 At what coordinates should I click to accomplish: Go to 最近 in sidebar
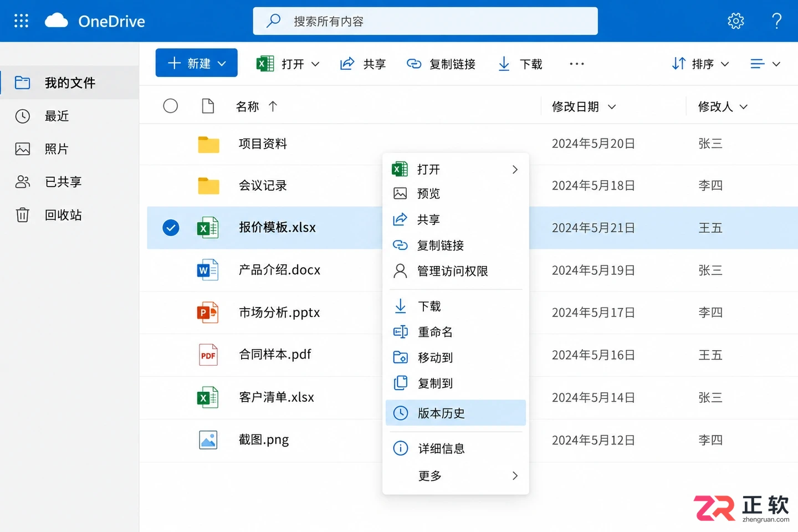[x=69, y=116]
